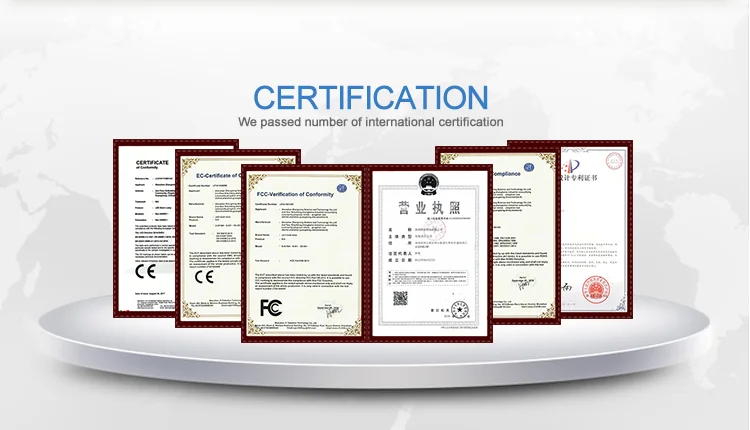The height and width of the screenshot is (430, 750).
Task: Click the blue CERTIFICATION heading
Action: (371, 98)
